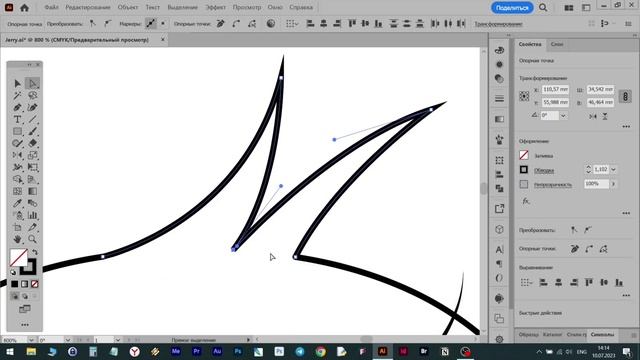Switch to the Символы panel tab
Screen dimensions: 640x360
602,335
